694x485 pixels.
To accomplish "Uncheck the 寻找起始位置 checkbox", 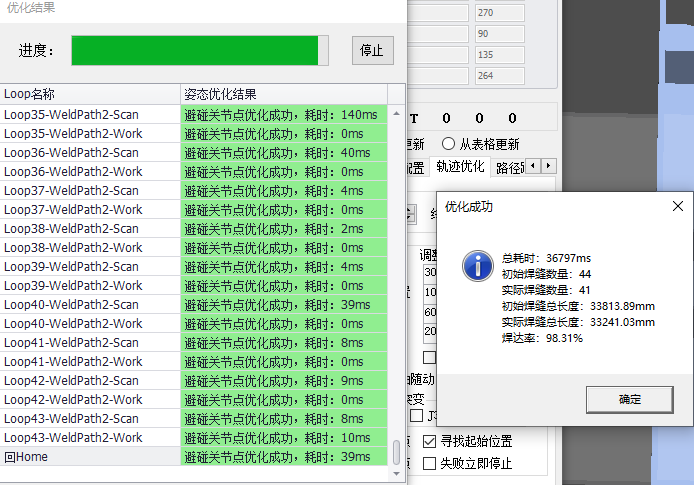I will pos(430,441).
